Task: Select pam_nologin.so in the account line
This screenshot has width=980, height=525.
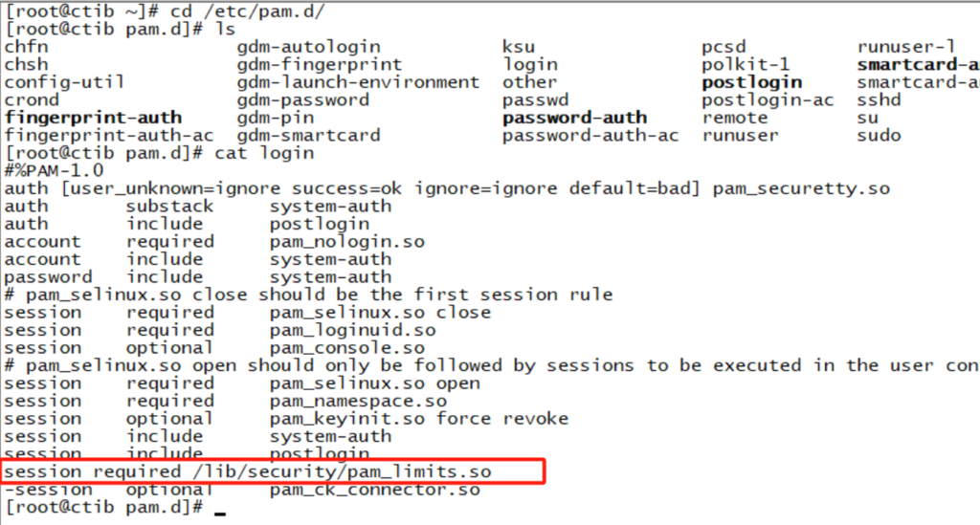Action: click(346, 242)
